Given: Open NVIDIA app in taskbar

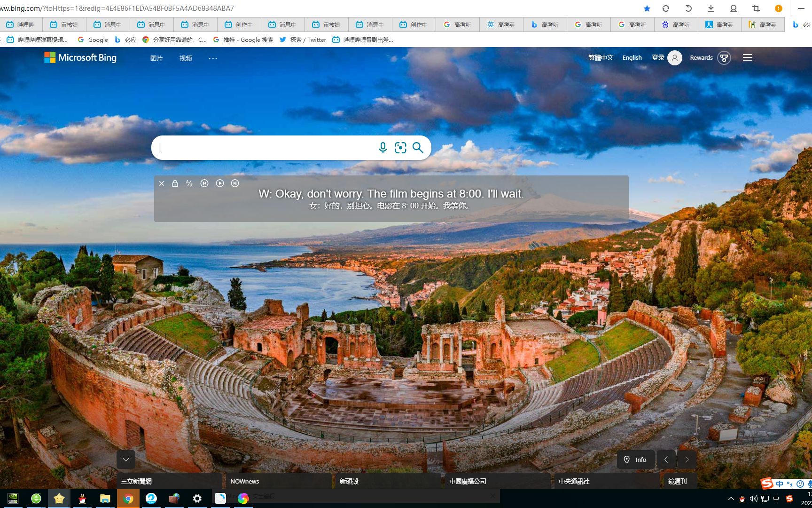Looking at the screenshot, I should (13, 499).
